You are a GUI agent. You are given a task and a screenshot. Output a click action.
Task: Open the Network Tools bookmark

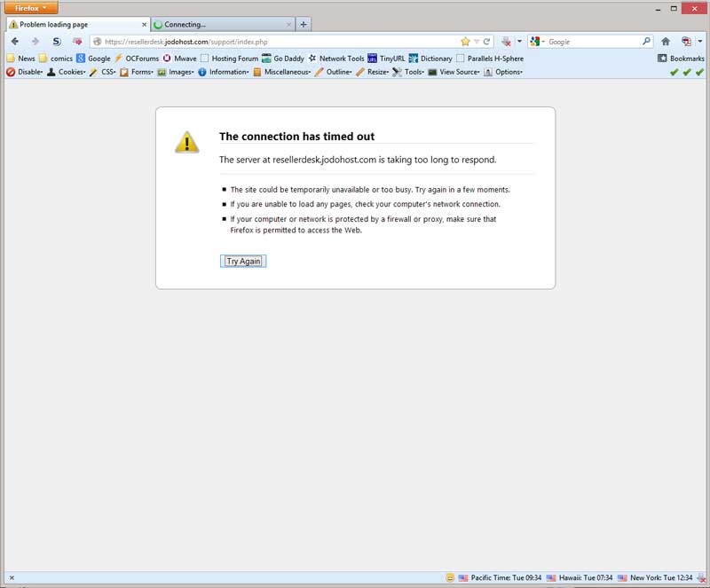point(336,59)
